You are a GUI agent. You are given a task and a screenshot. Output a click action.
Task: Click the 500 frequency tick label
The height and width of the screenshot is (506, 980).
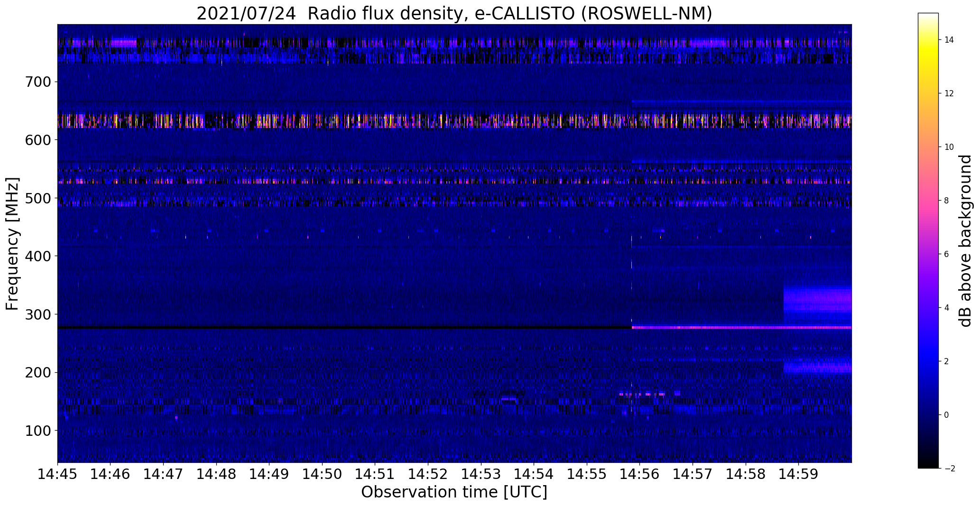[x=37, y=198]
